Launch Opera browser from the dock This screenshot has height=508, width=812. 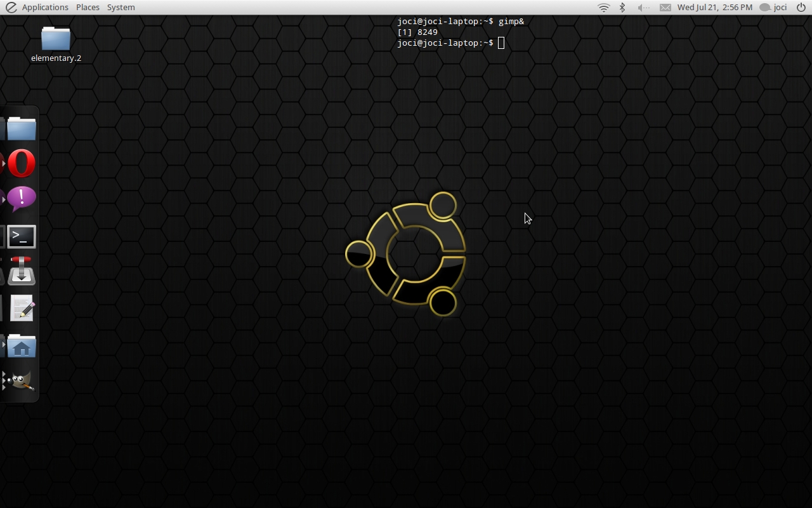pos(22,163)
